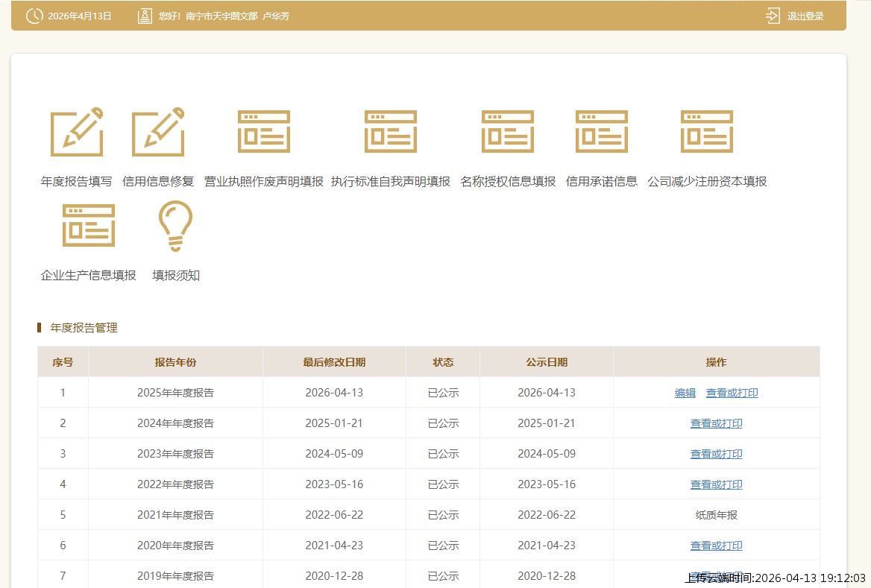Viewport: 871px width, 588px height.
Task: Click the 最后修改日期 column header
Action: tap(334, 362)
